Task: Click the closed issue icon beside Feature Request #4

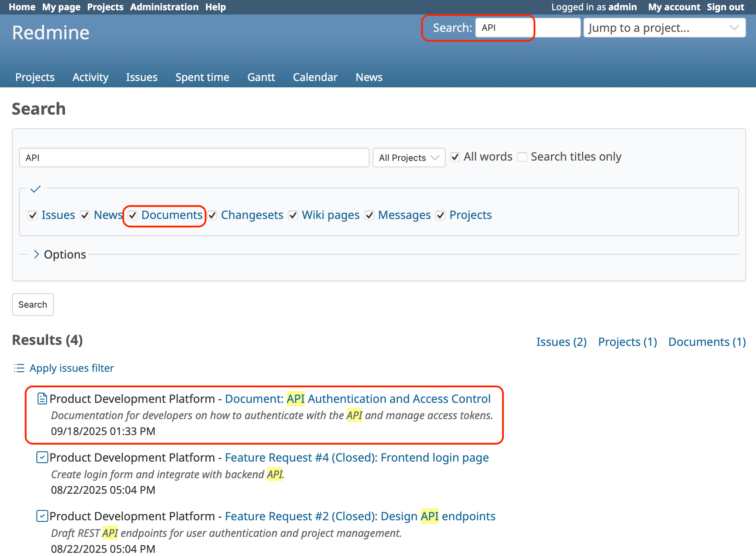Action: pos(42,457)
